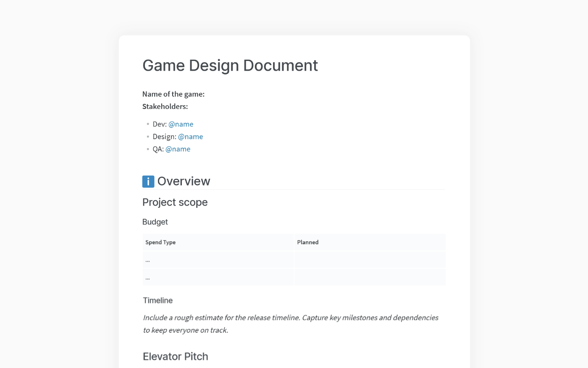Viewport: 588px width, 368px height.
Task: Click the QA @name mention
Action: coord(178,149)
